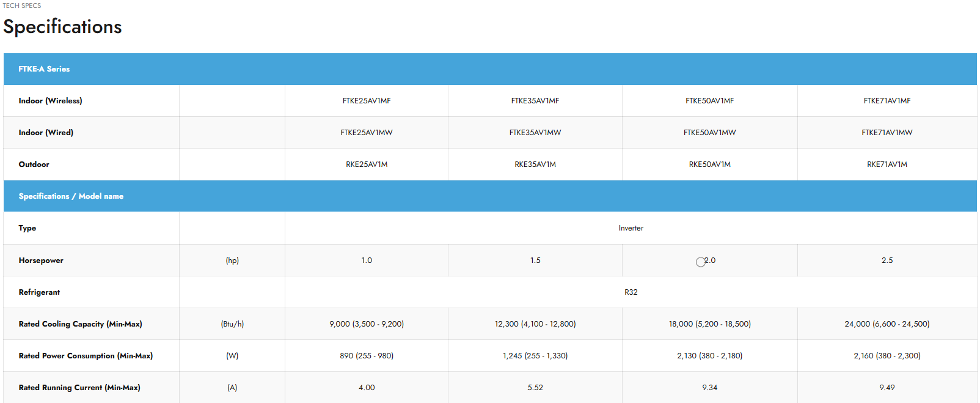The image size is (980, 403).
Task: Click Rated Power Consumption (Min-Max) label
Action: (x=86, y=356)
